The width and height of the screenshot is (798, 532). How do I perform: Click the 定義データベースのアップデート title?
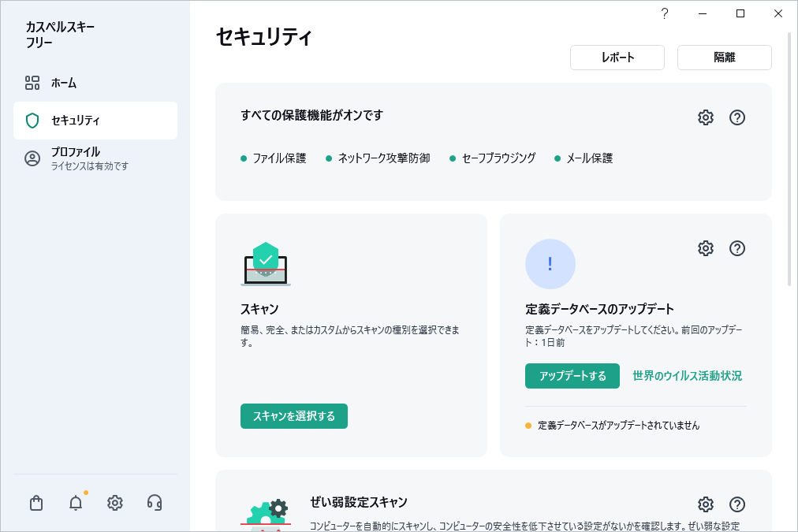tap(599, 309)
